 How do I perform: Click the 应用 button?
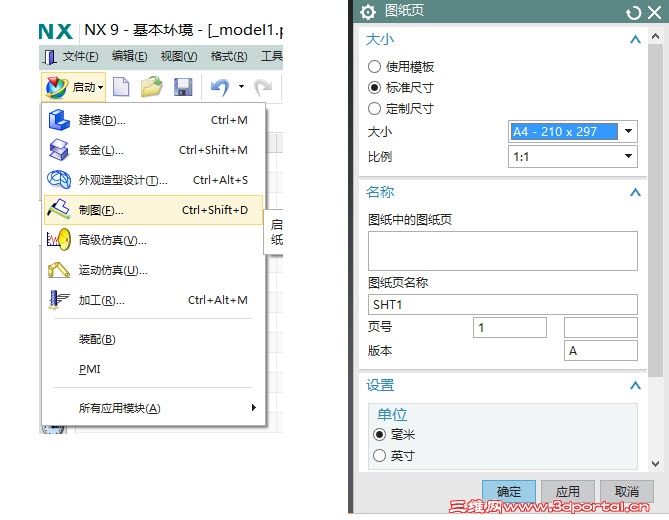(567, 491)
